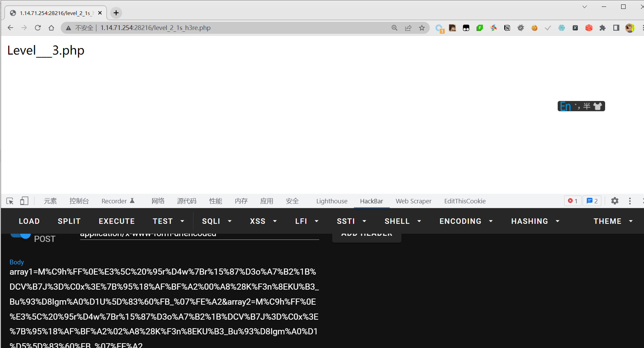Reload the page with the refresh icon

tap(38, 28)
